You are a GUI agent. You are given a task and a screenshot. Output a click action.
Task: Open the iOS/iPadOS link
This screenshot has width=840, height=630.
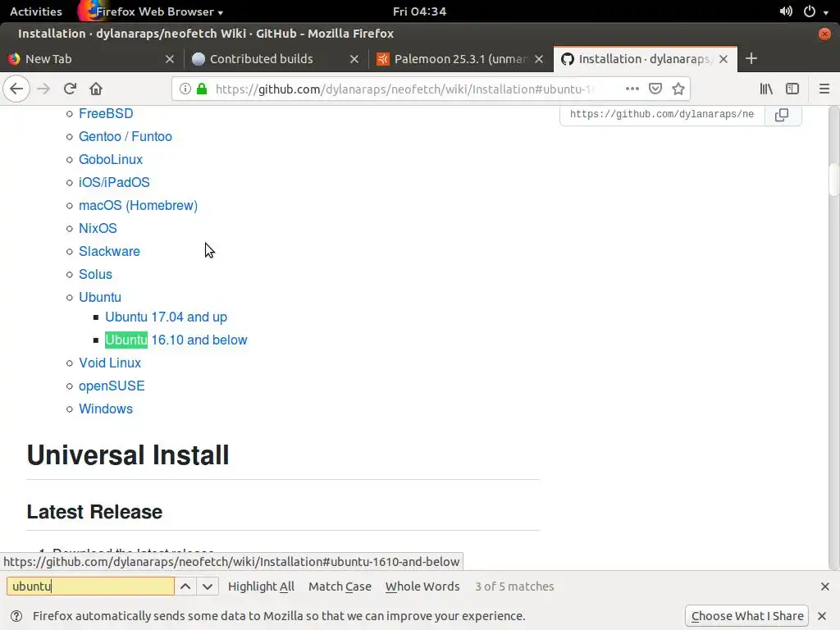(114, 183)
